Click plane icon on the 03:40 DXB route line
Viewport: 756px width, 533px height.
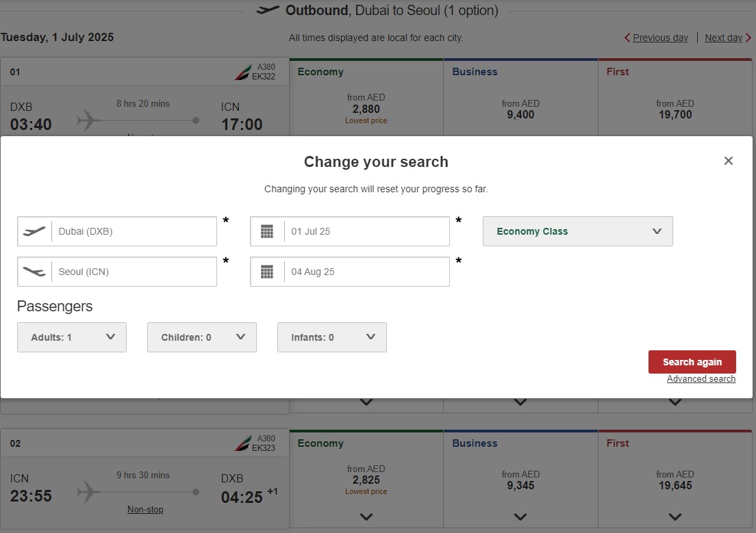coord(88,120)
